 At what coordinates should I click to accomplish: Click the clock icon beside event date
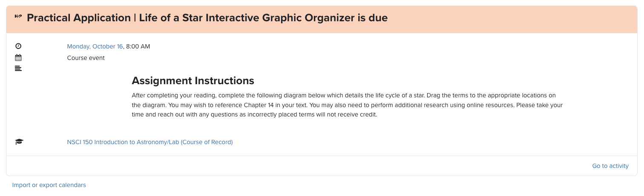coord(18,46)
